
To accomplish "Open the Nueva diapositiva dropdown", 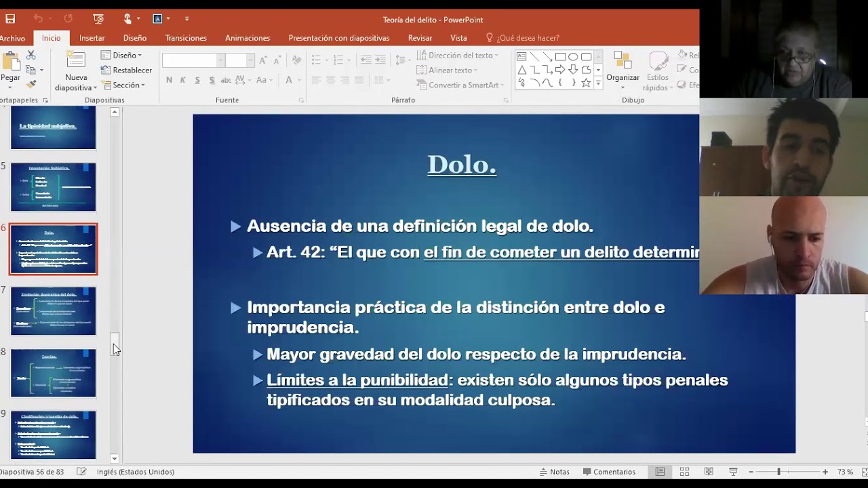I will coord(75,83).
